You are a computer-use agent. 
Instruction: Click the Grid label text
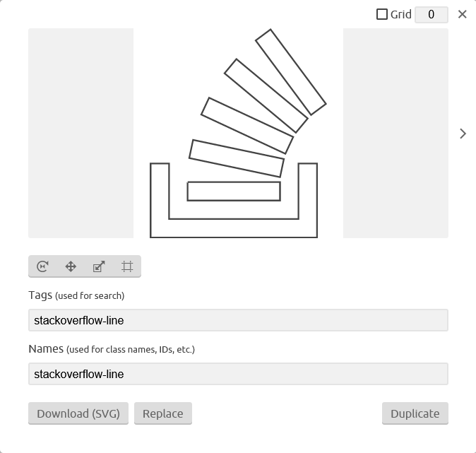[x=400, y=14]
